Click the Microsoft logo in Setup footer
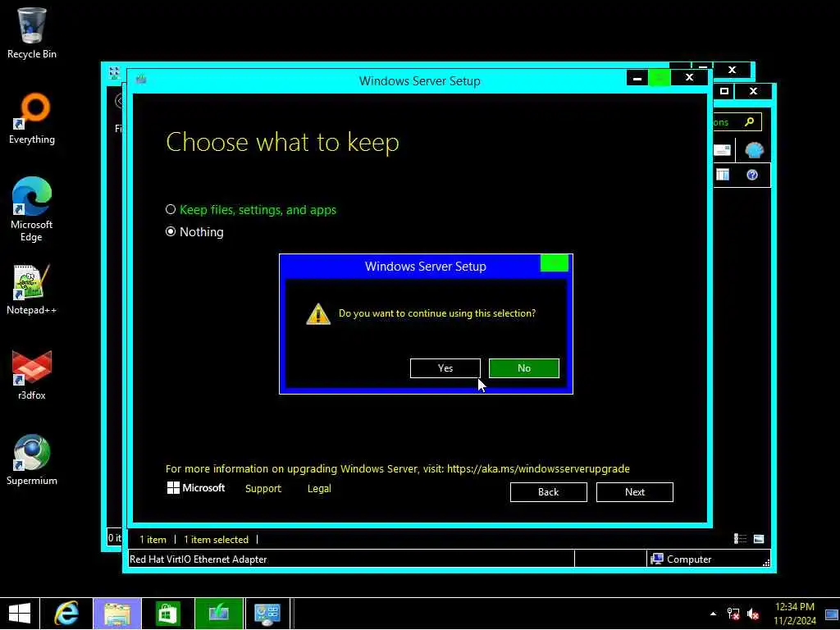This screenshot has width=840, height=630. click(x=196, y=487)
